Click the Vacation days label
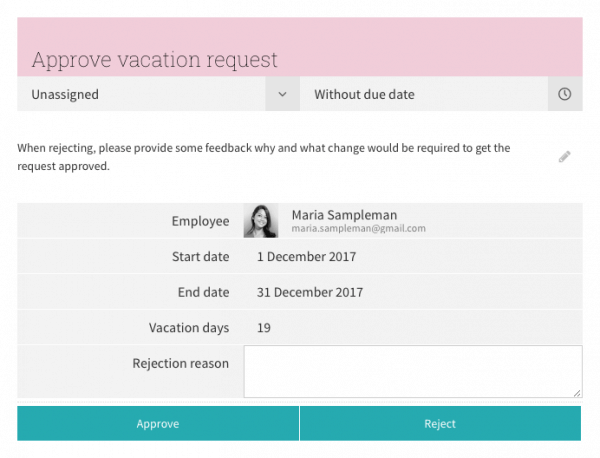 189,328
